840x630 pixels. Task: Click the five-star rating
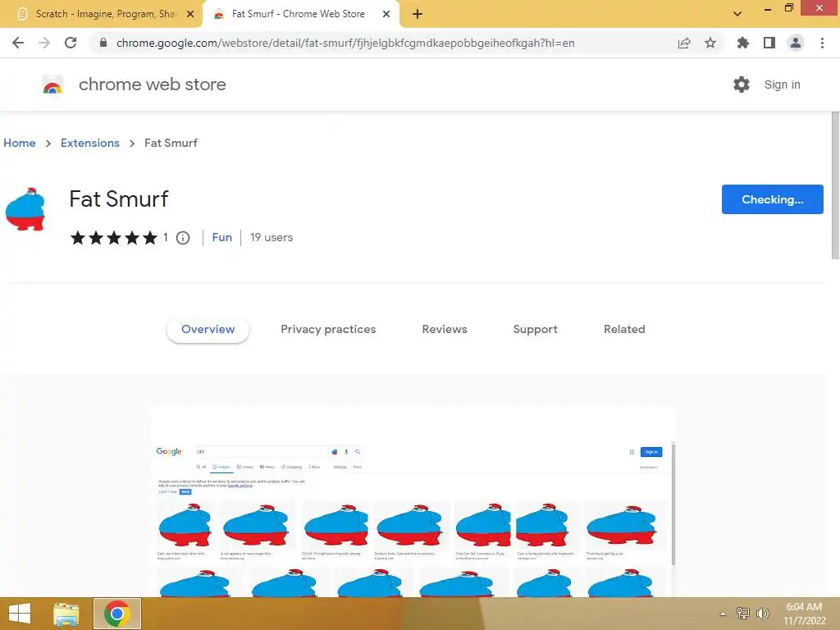(x=113, y=238)
